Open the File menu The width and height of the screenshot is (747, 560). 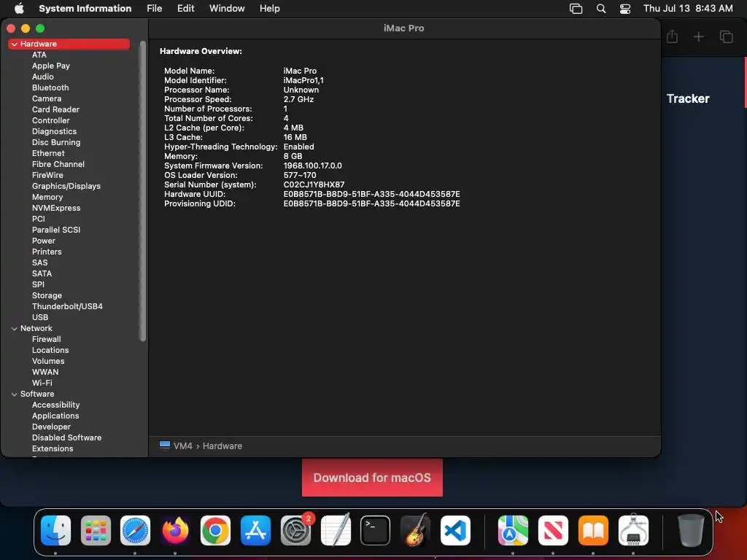coord(155,8)
